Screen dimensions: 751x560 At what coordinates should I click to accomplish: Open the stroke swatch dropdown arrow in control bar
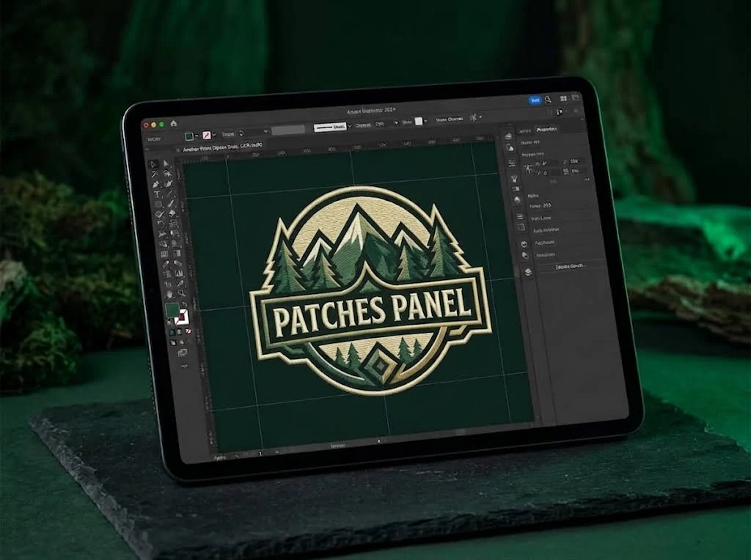pos(214,135)
